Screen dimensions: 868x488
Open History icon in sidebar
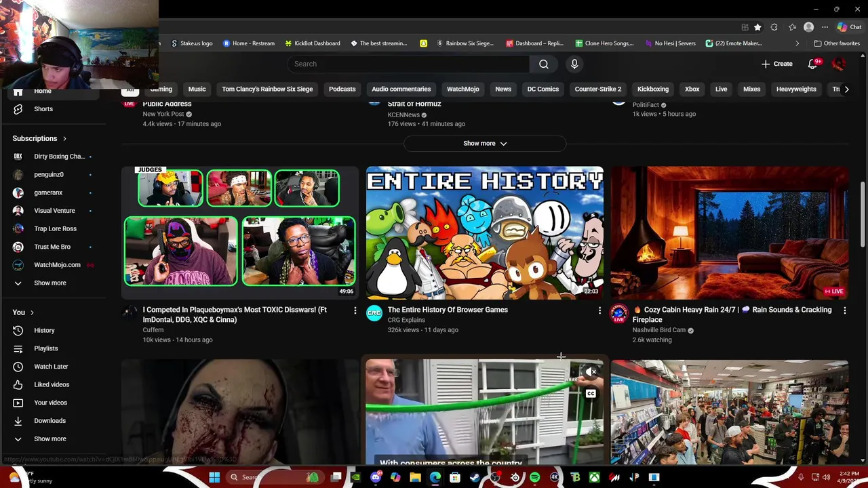point(18,331)
